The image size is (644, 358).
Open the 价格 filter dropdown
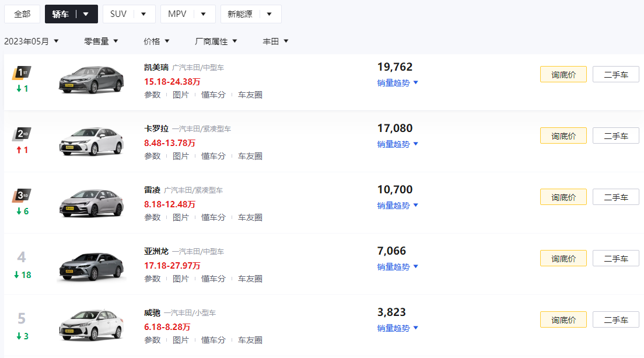(156, 41)
